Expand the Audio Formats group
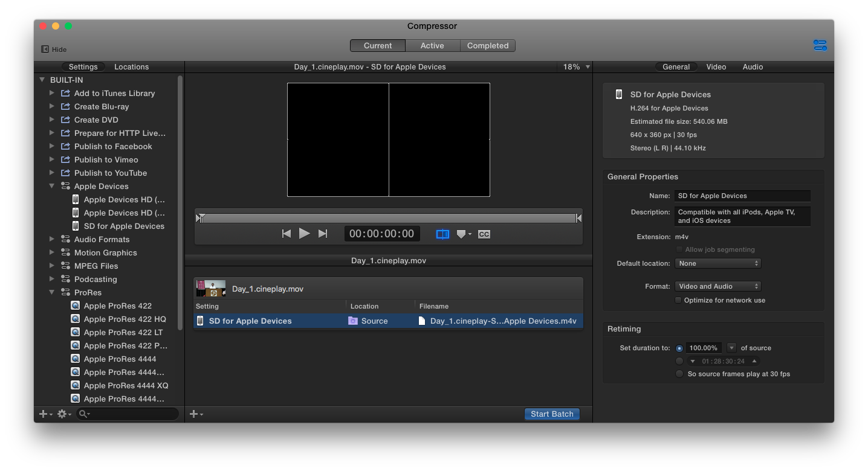 [52, 239]
